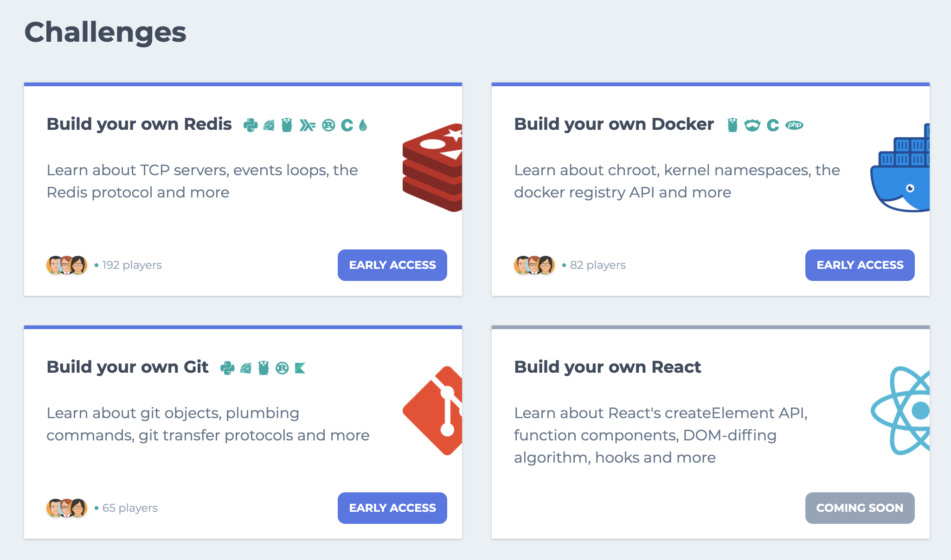Click Early Access button for Redis challenge
951x560 pixels.
click(392, 265)
